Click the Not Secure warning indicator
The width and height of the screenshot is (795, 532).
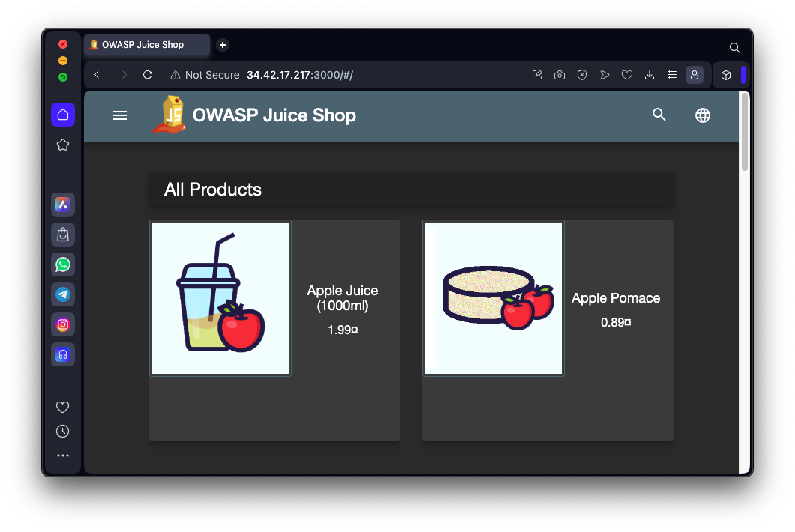tap(205, 75)
